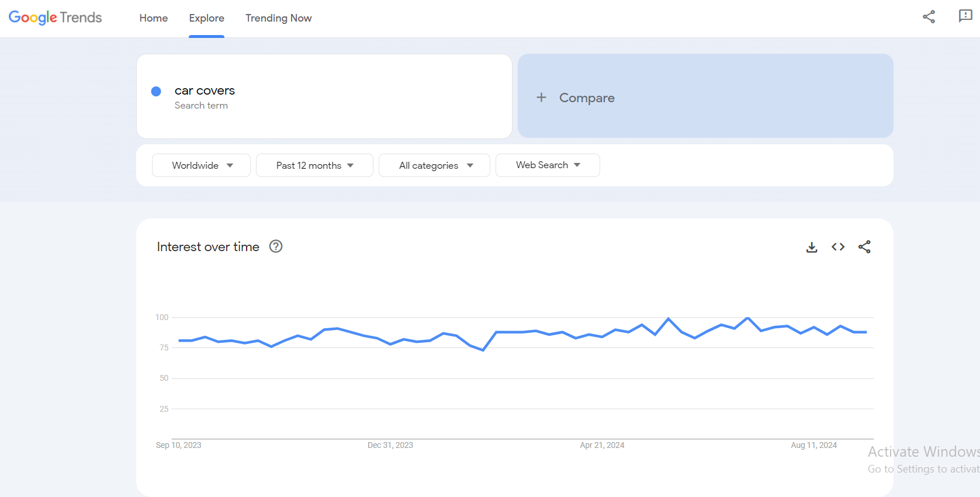Open the Past 12 months time dropdown
Screen dimensions: 980x497
click(314, 165)
